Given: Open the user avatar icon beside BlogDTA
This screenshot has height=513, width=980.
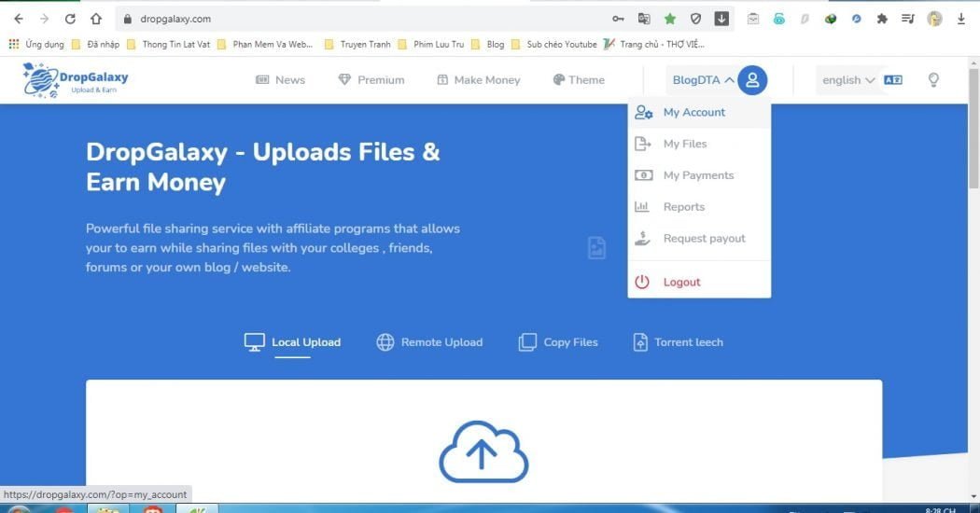Looking at the screenshot, I should pos(752,80).
